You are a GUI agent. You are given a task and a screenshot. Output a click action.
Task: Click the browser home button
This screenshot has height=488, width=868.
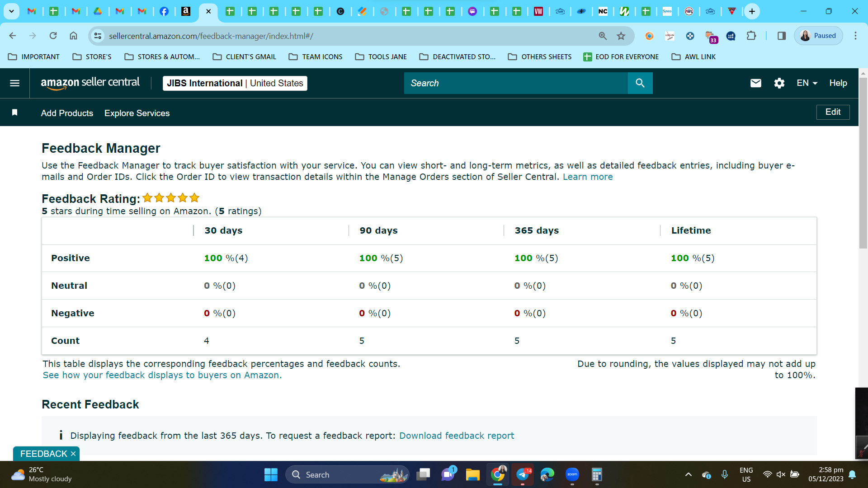click(x=73, y=36)
